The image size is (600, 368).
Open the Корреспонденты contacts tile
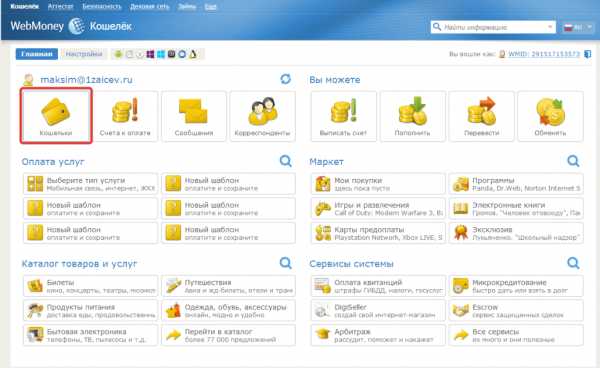point(262,116)
